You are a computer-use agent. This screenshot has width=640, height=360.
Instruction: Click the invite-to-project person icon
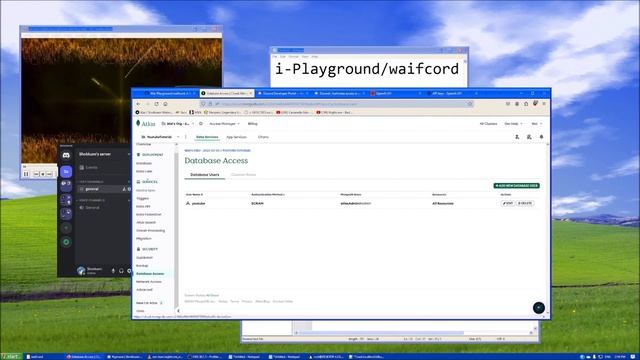pyautogui.click(x=517, y=137)
